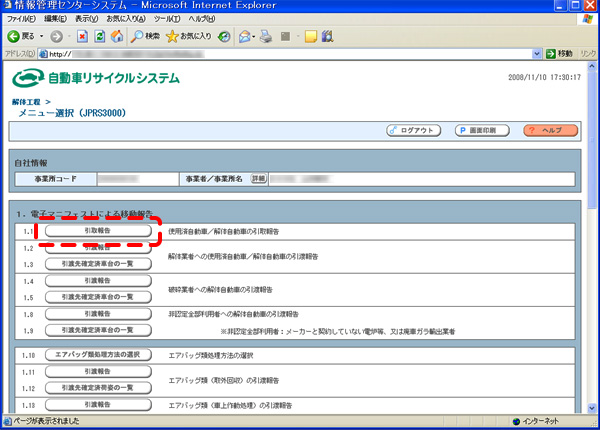Click the 解体工程 breadcrumb link
Viewport: 600px width, 430px height.
26,102
